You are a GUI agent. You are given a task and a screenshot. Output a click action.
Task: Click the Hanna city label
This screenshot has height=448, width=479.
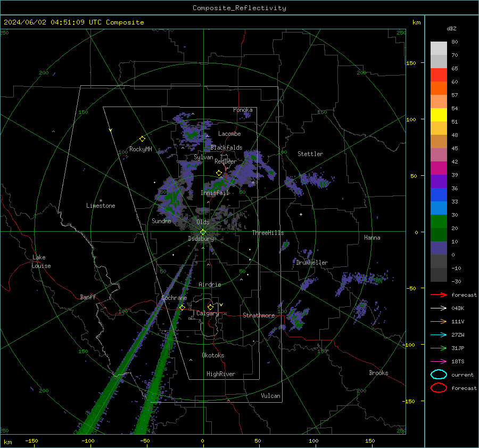pos(372,238)
